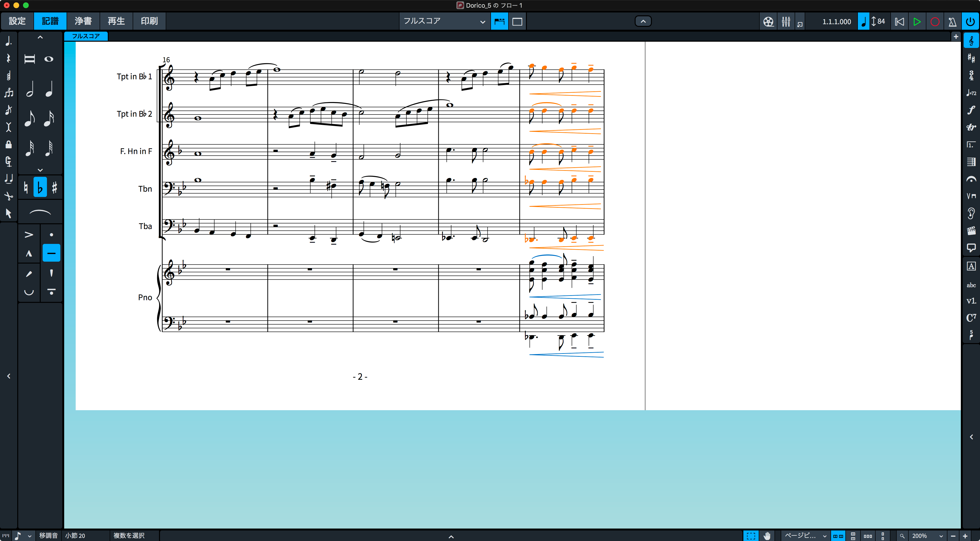Toggle the flat accidental
The width and height of the screenshot is (980, 541).
[40, 187]
